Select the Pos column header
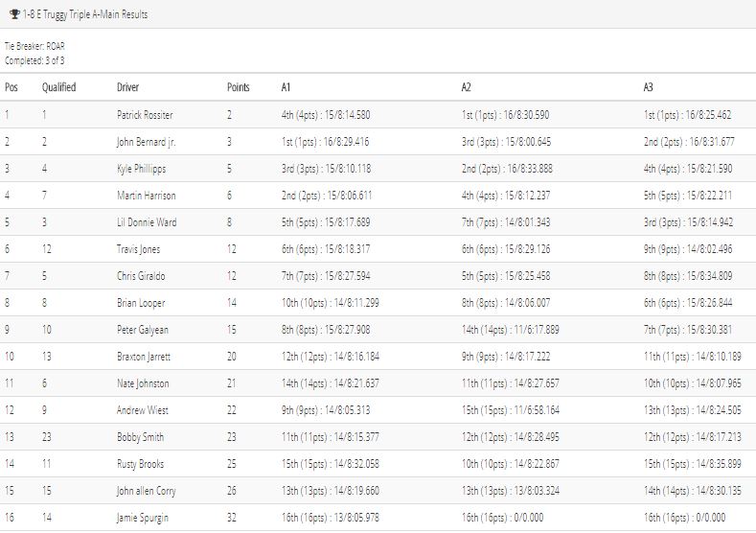Screen dimensions: 756x533 coord(11,87)
